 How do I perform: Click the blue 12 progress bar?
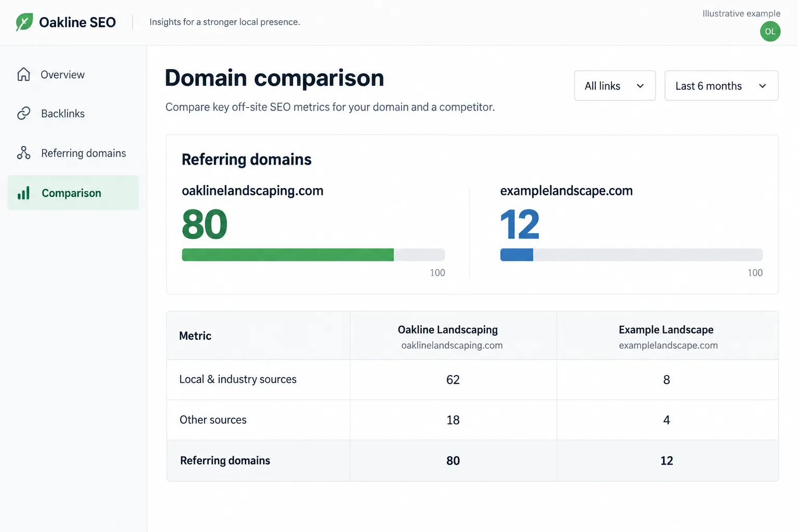(x=631, y=255)
